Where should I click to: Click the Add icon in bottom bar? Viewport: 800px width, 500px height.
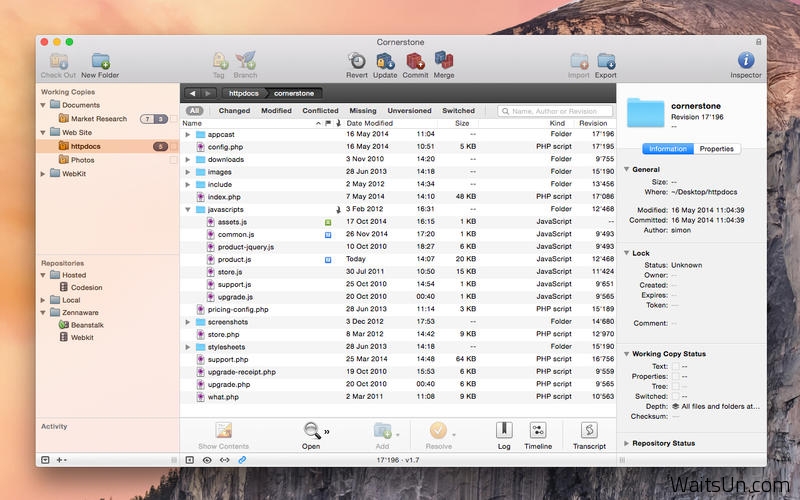tap(382, 431)
